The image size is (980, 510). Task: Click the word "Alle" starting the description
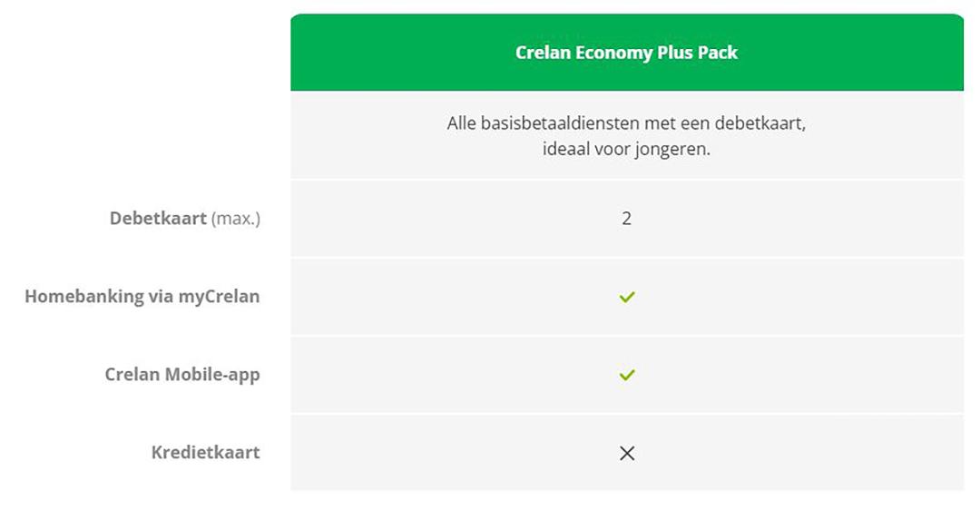[462, 123]
